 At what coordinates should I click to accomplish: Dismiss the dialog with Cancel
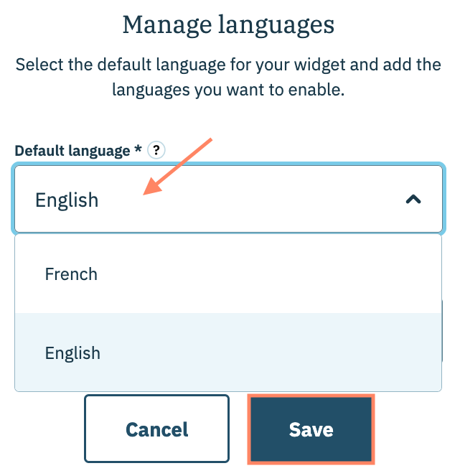pos(156,429)
